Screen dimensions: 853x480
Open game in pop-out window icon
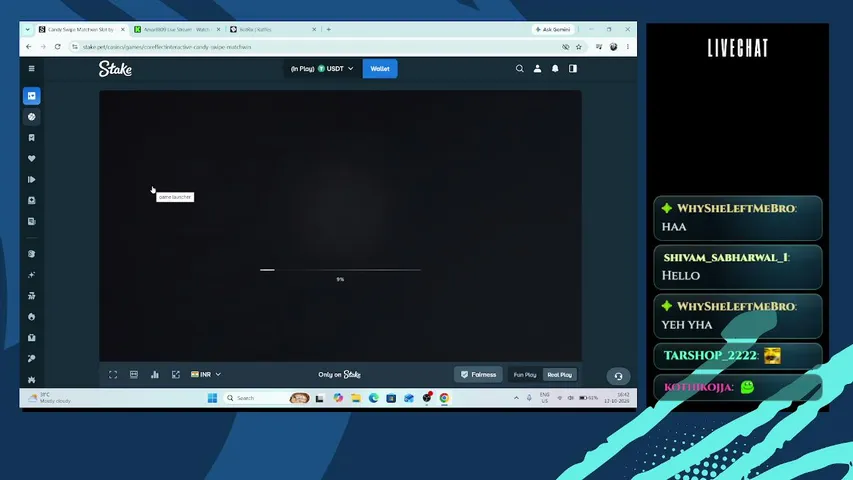click(x=176, y=374)
